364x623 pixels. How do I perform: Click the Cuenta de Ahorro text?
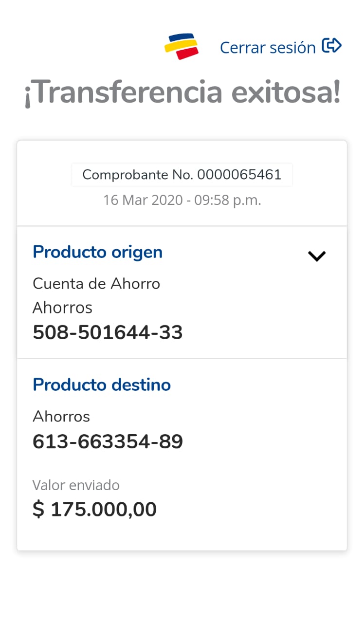(96, 283)
